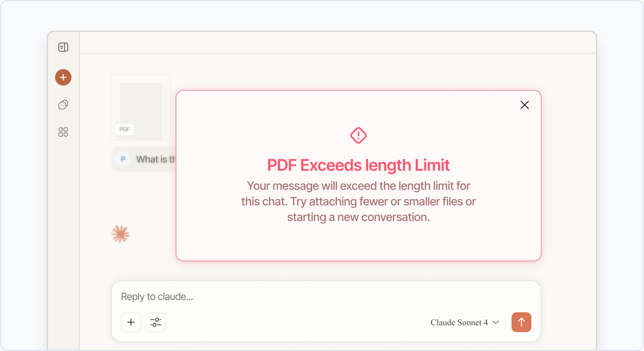The width and height of the screenshot is (644, 351).
Task: Open the sidebar panel toggle icon
Action: tap(63, 47)
